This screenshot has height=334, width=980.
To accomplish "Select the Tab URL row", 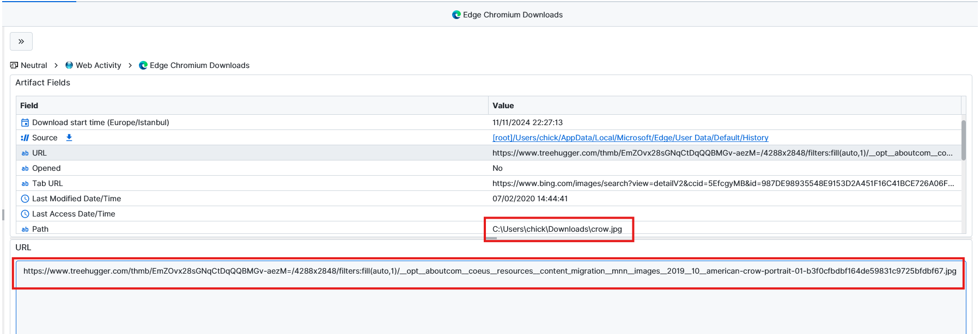I will 47,183.
